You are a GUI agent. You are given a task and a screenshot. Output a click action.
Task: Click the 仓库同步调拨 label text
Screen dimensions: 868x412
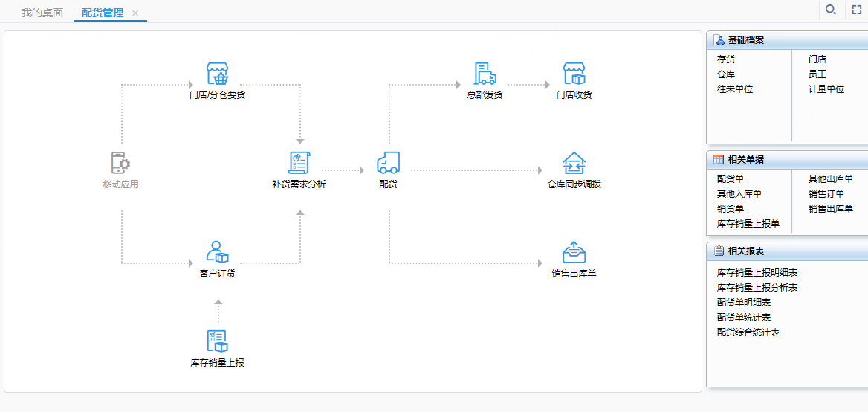point(574,184)
